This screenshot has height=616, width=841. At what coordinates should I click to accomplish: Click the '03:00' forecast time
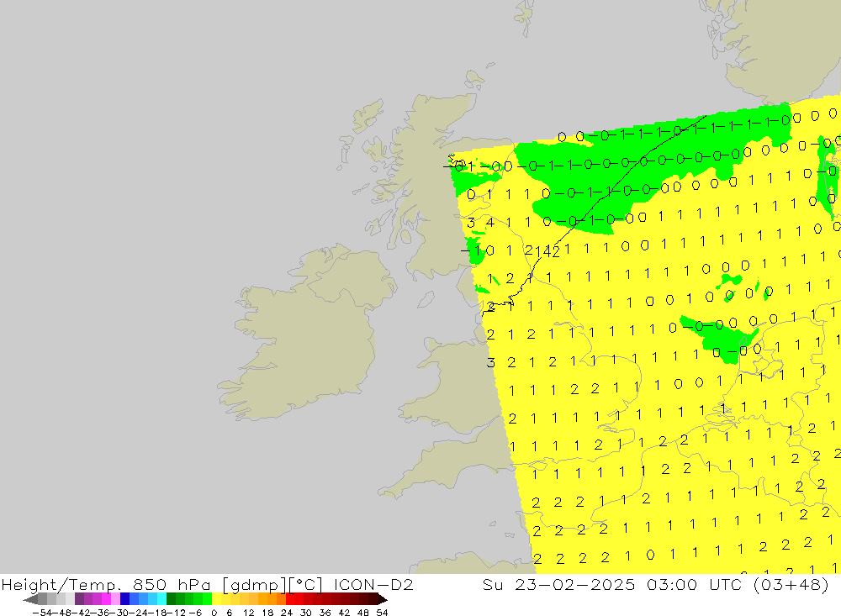671,584
